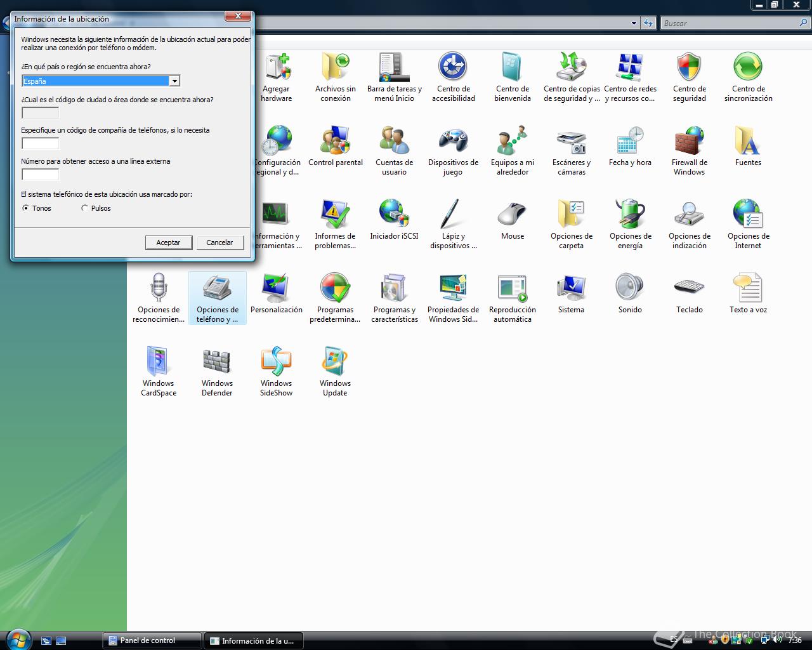Viewport: 812px width, 650px height.
Task: Open Centro de bienvenida
Action: pyautogui.click(x=512, y=77)
